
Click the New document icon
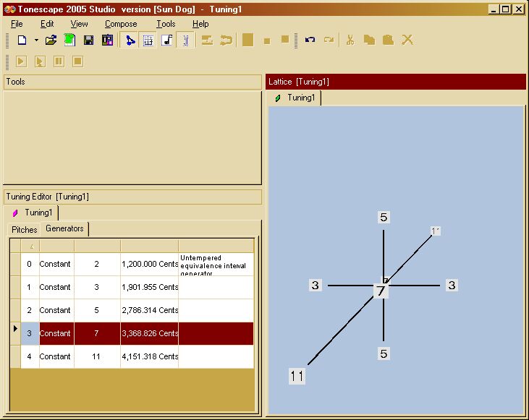(x=22, y=40)
